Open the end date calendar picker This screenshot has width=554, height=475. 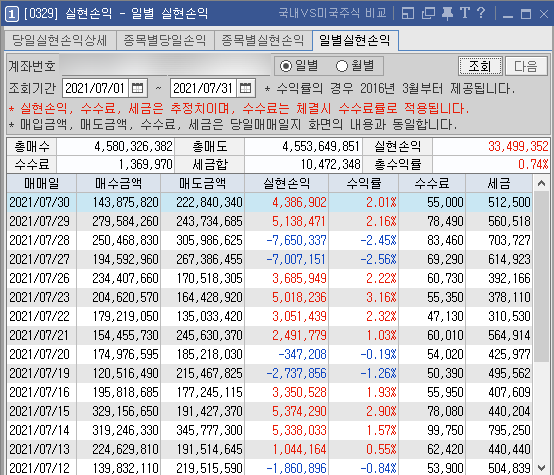click(x=245, y=88)
